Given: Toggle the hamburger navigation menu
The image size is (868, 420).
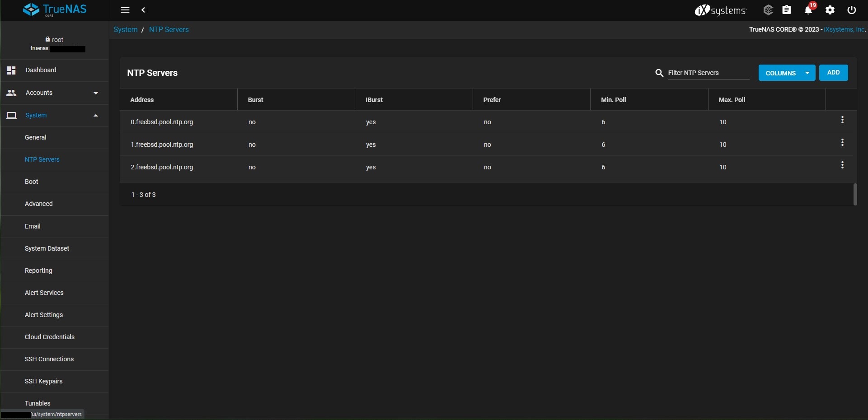Looking at the screenshot, I should [x=125, y=10].
